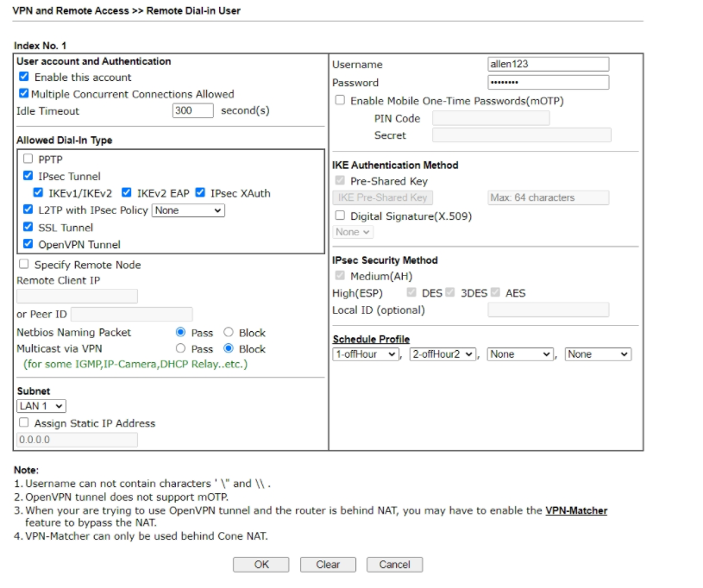
Task: Click the Idle Timeout field
Action: (x=192, y=111)
